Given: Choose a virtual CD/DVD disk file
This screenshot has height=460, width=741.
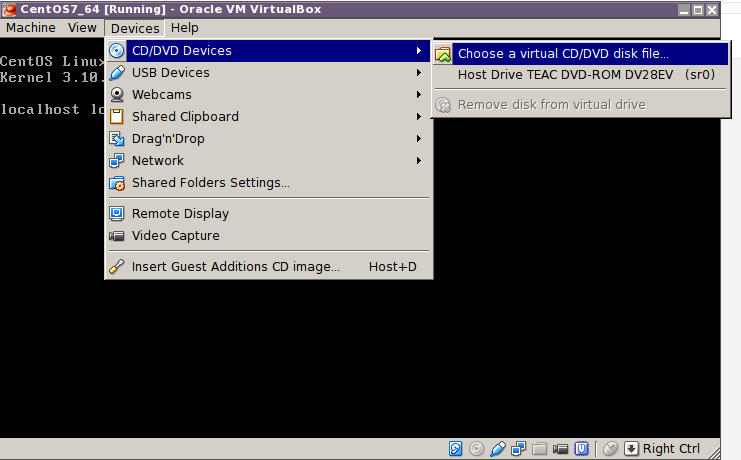Looking at the screenshot, I should [x=581, y=53].
